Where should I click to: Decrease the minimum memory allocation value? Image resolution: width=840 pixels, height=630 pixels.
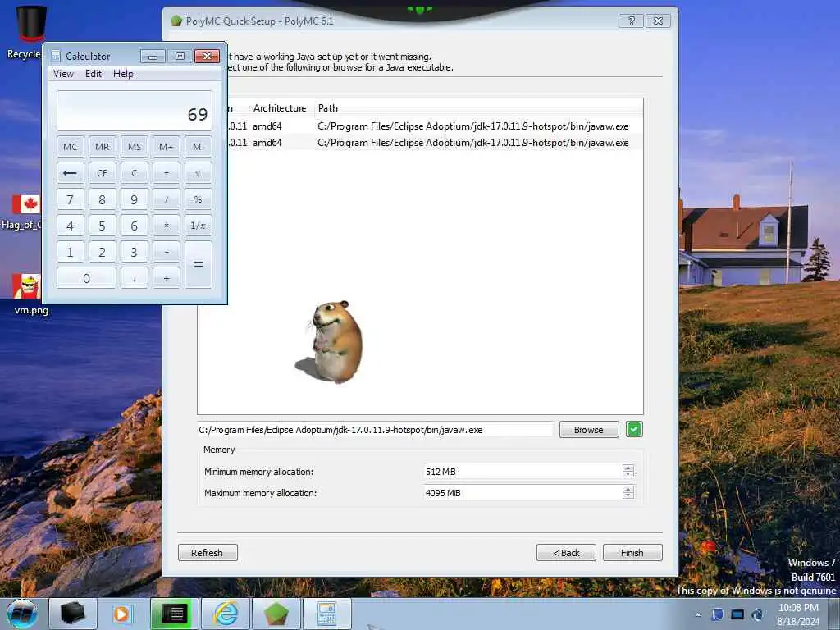coord(628,475)
